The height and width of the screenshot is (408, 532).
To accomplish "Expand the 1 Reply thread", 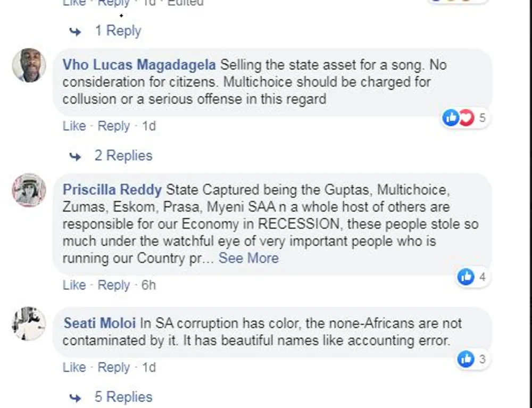I will tap(118, 31).
